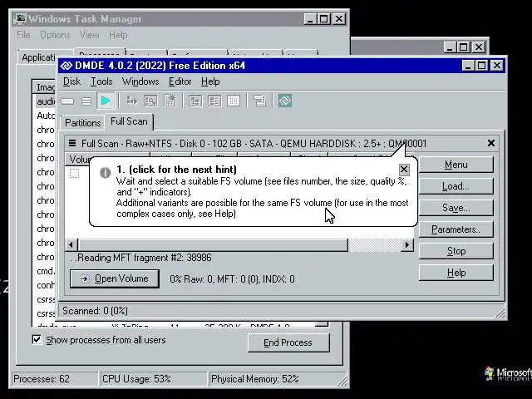The image size is (532, 399).
Task: Select the Full Scan tab
Action: point(129,121)
